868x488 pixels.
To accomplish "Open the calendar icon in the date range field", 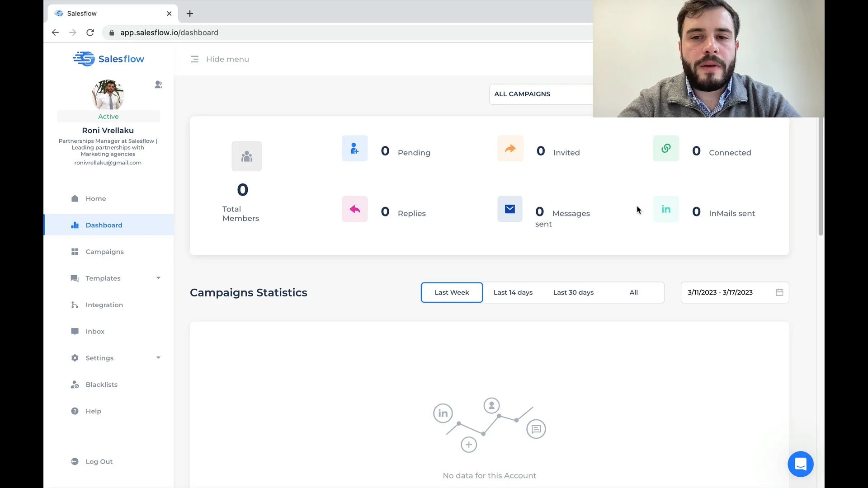I will coord(779,292).
